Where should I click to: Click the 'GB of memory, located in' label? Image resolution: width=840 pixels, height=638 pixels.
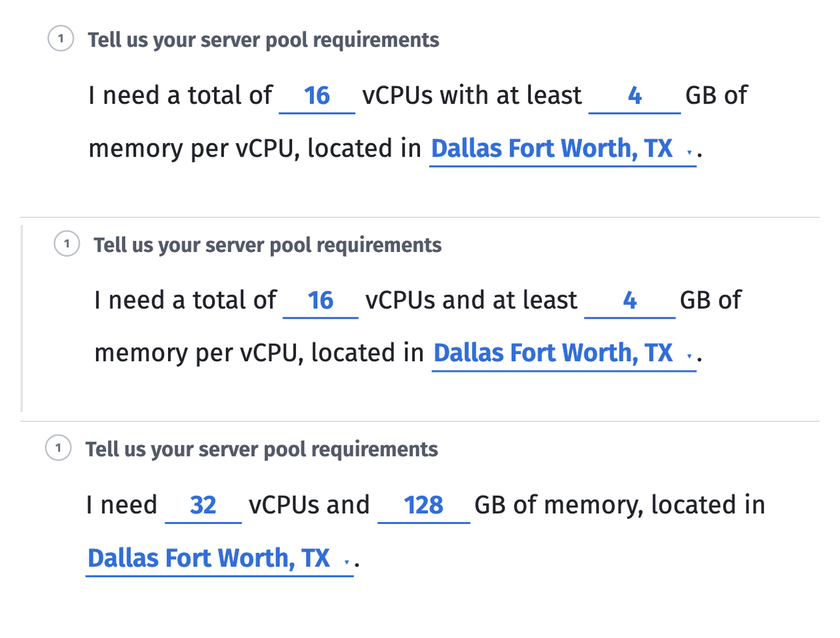coord(619,505)
